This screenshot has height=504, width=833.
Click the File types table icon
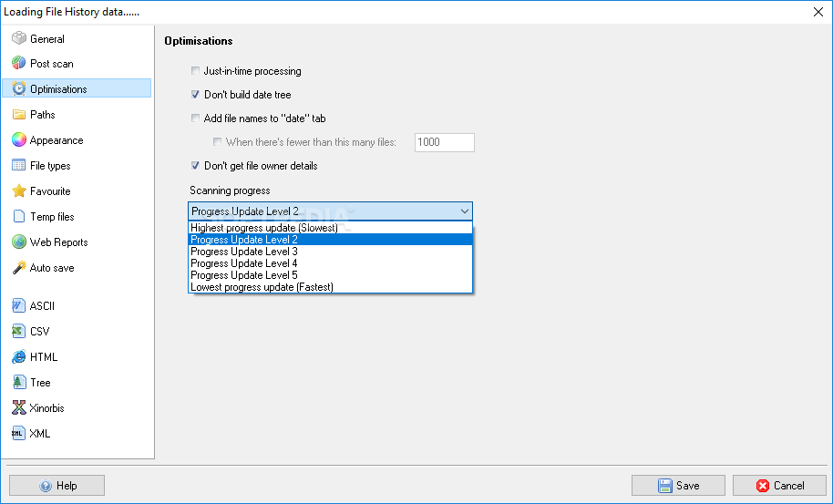tap(19, 165)
